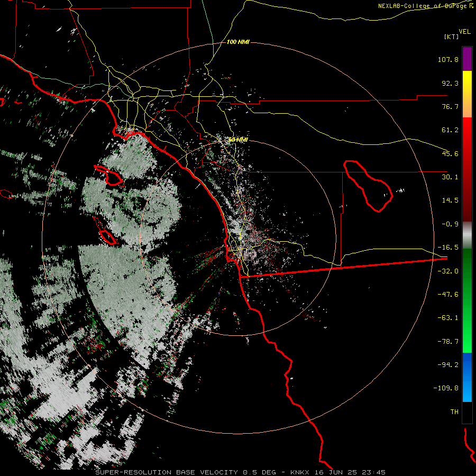
Task: Click the -32.0 velocity scale value
Action: [x=448, y=271]
